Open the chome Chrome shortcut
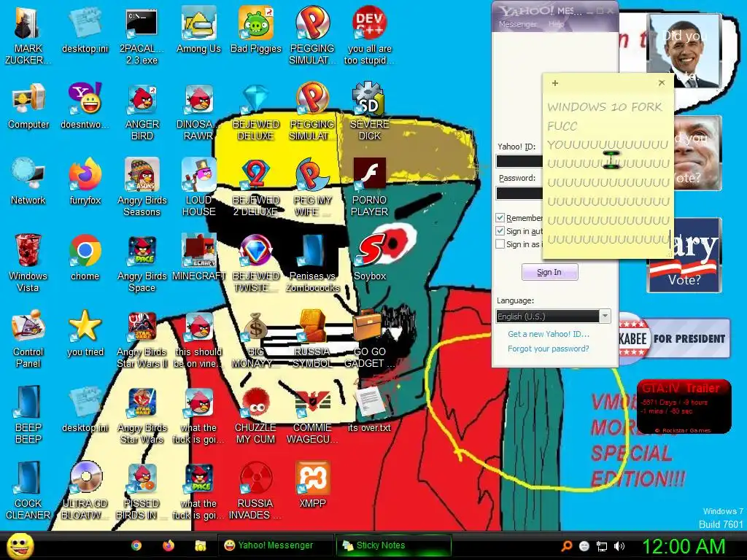The image size is (747, 560). click(85, 257)
